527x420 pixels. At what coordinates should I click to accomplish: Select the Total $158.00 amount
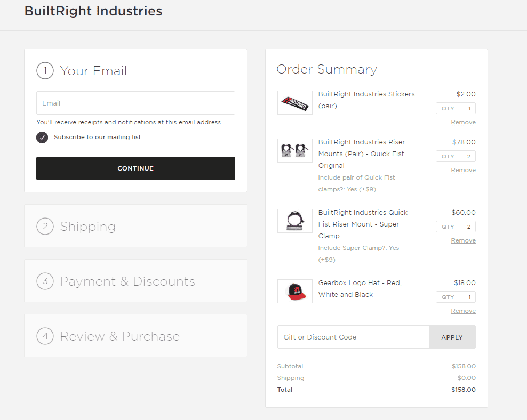click(464, 390)
